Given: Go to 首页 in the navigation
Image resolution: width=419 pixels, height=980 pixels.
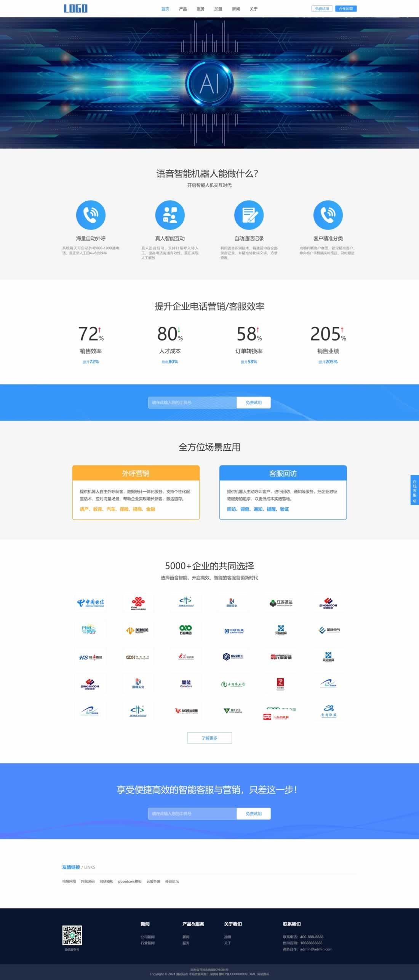Looking at the screenshot, I should [165, 9].
